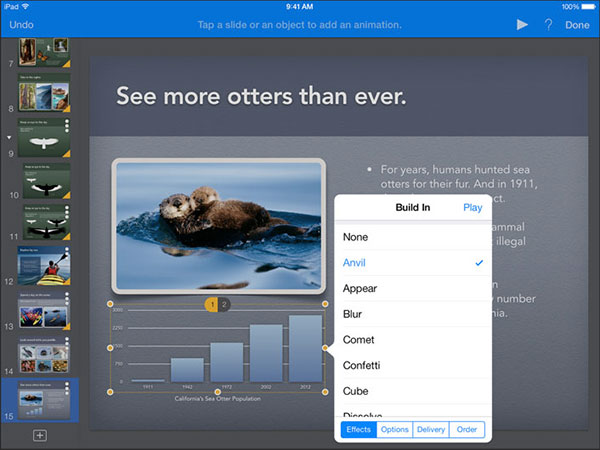Viewport: 600px width, 450px height.
Task: Select slide 8 thumbnail
Action: click(44, 93)
